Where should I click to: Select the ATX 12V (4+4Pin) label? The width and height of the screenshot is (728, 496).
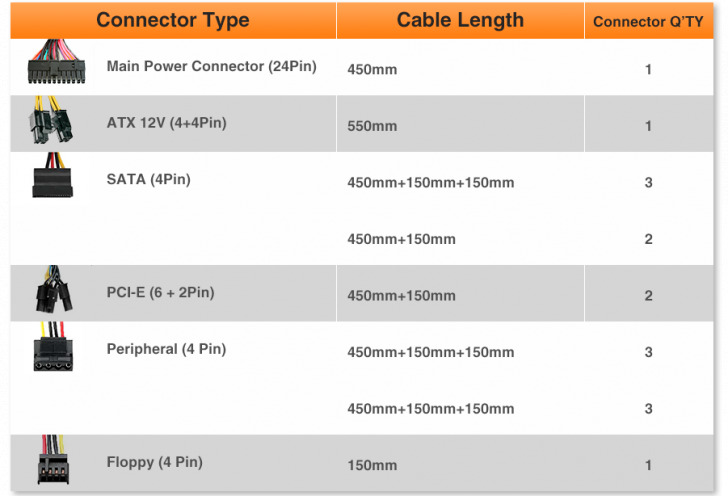pyautogui.click(x=166, y=123)
